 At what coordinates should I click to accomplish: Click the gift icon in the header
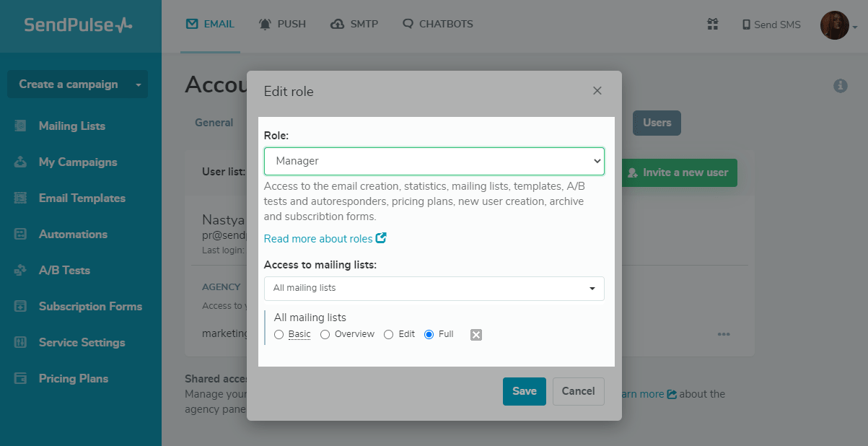coord(712,25)
